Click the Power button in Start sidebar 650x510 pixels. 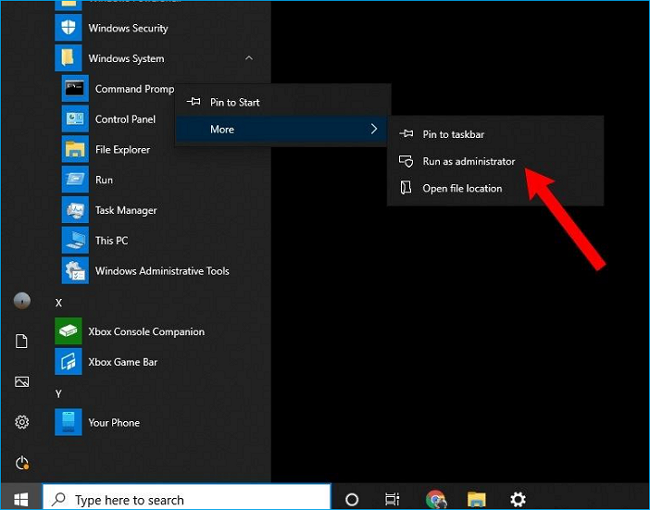[x=22, y=463]
